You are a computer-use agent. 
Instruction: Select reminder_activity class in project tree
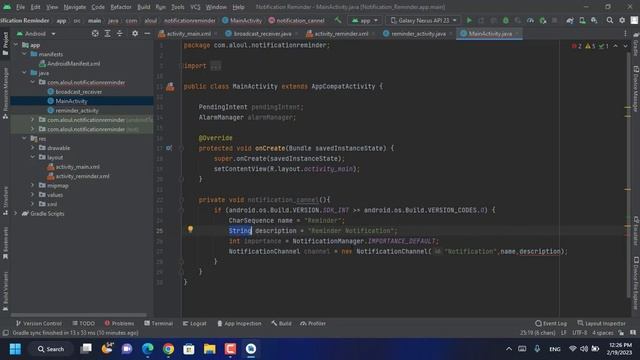pos(77,111)
